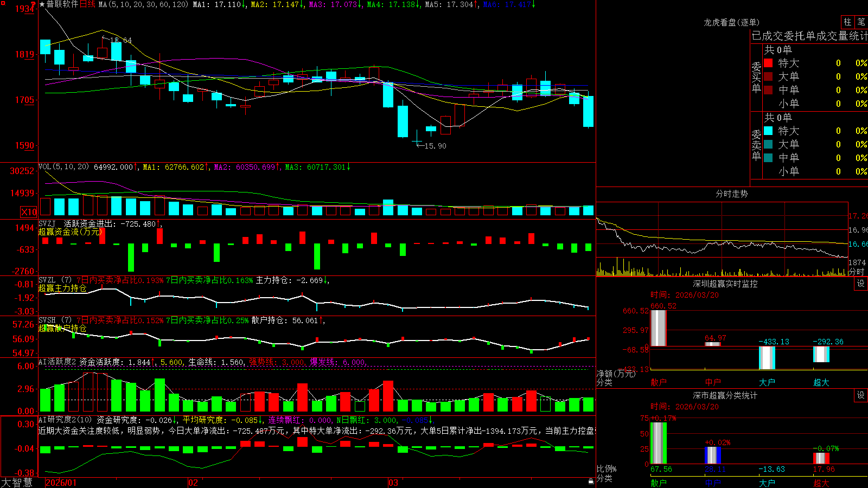Screen dimensions: 868x488
Task: Click the 深市超赢分类统计 panel title
Action: coord(725,395)
